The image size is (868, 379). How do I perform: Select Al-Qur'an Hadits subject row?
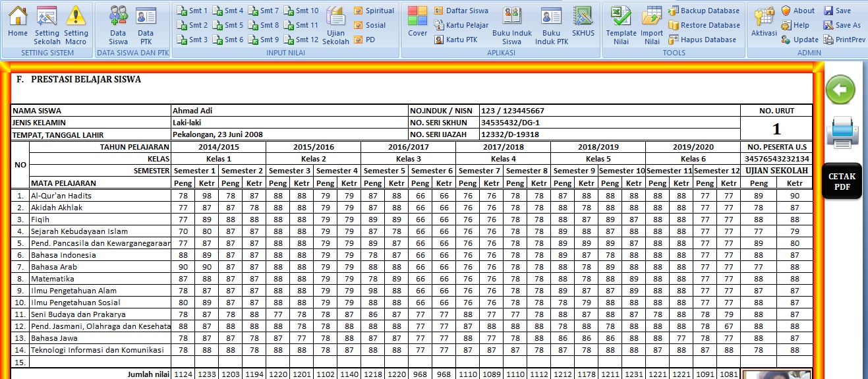click(x=412, y=196)
